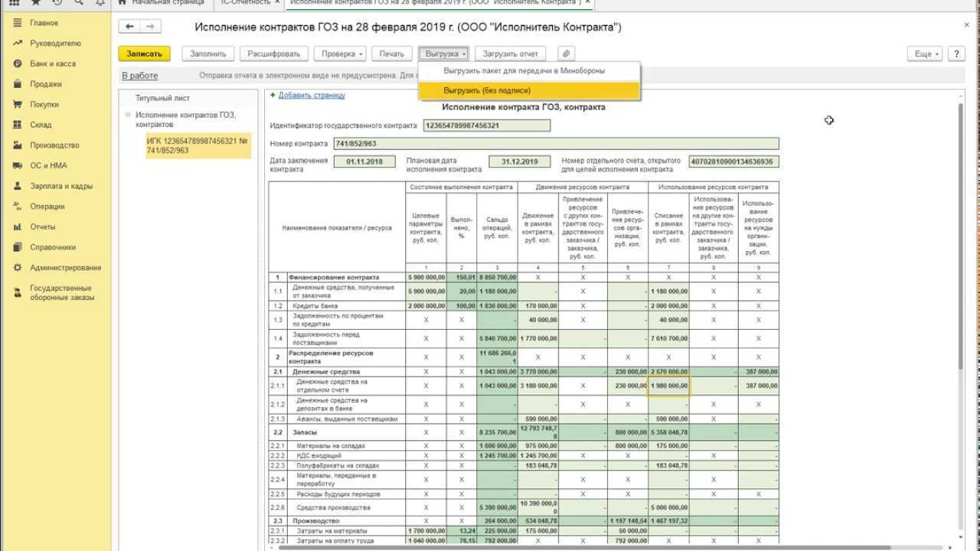
Task: Open the help question mark button
Action: tap(955, 54)
